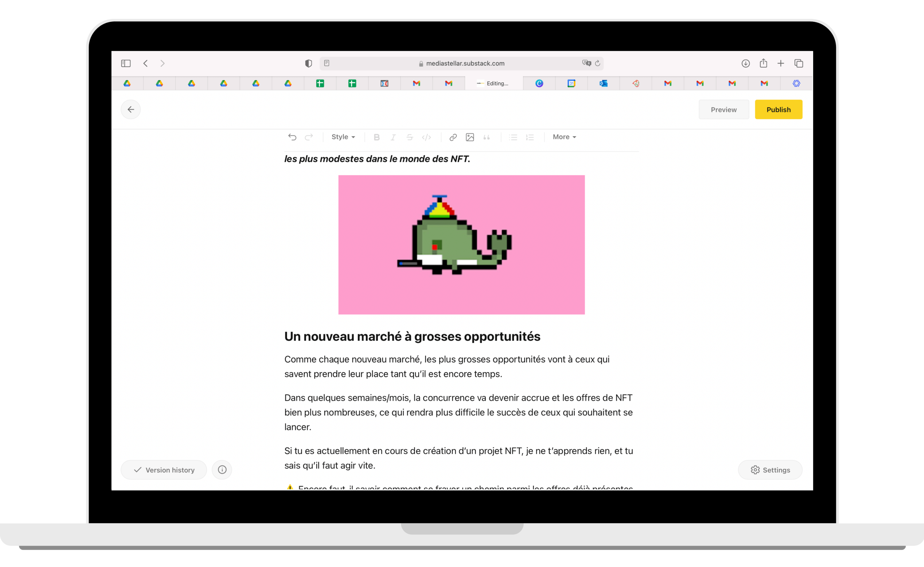
Task: Expand the More dropdown menu
Action: [x=564, y=137]
